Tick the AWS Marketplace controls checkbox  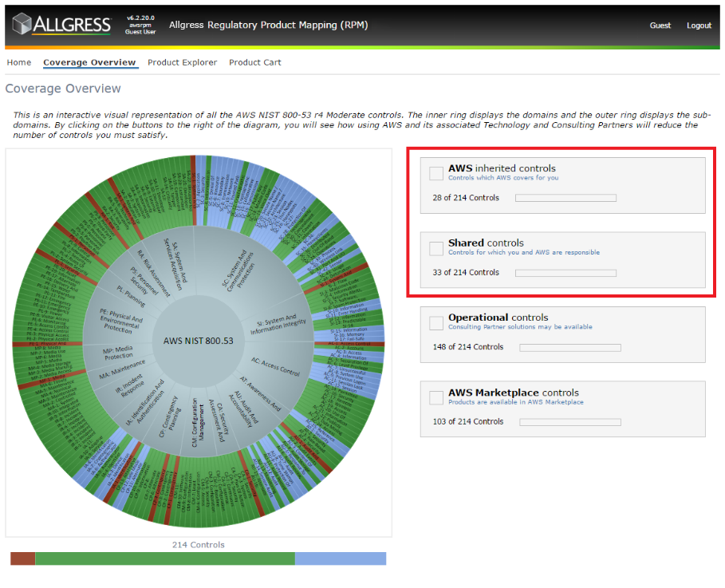pos(436,398)
